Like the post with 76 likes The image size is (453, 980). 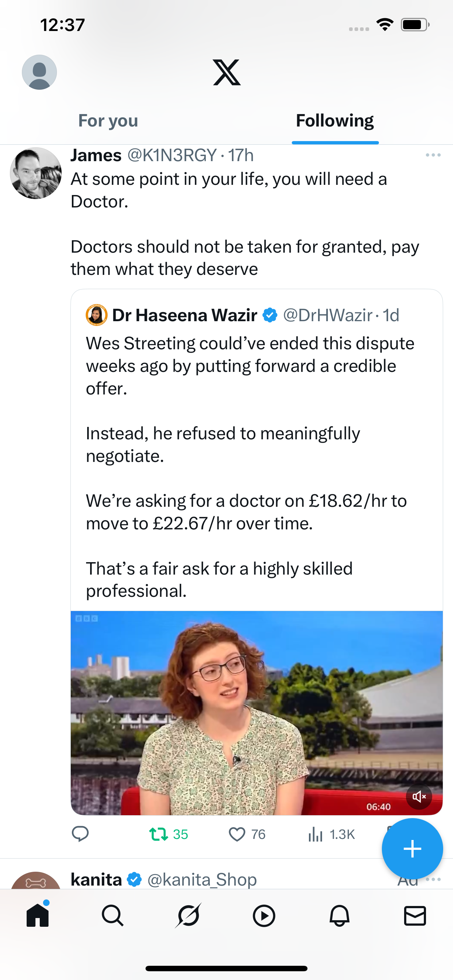[237, 834]
